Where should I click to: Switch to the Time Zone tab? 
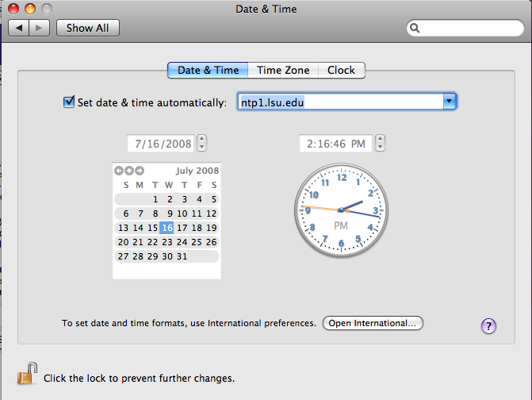pos(283,71)
